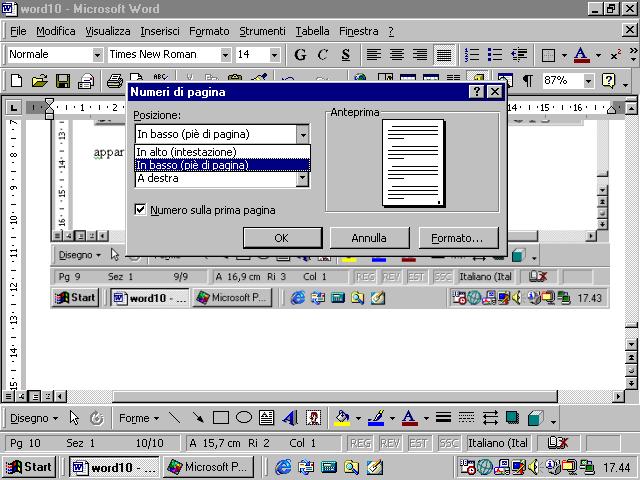The width and height of the screenshot is (640, 480).
Task: Confirm the dialog with OK
Action: pyautogui.click(x=282, y=238)
